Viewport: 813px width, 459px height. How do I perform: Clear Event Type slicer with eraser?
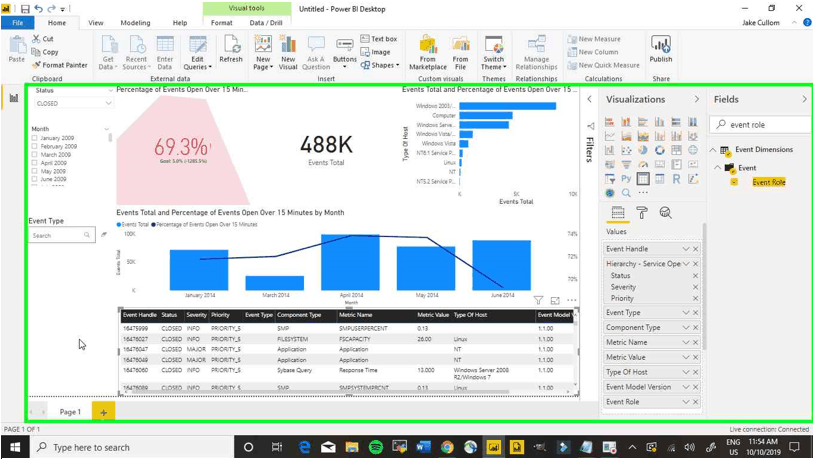104,235
